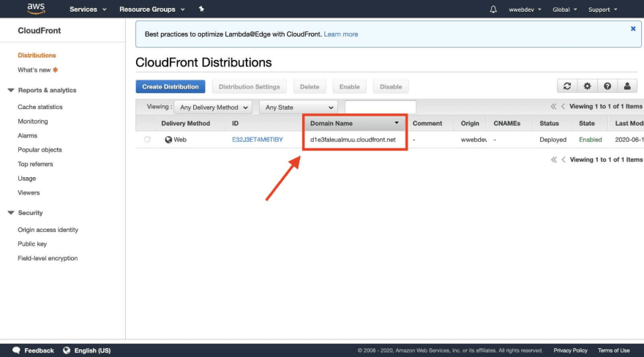The image size is (644, 357).
Task: Open Cache statistics report
Action: click(40, 107)
